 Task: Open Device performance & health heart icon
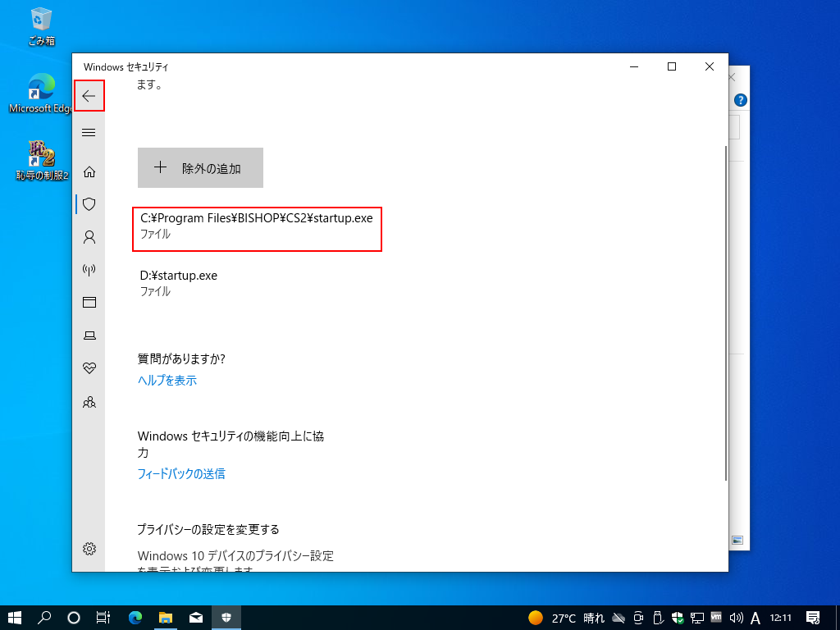point(89,368)
